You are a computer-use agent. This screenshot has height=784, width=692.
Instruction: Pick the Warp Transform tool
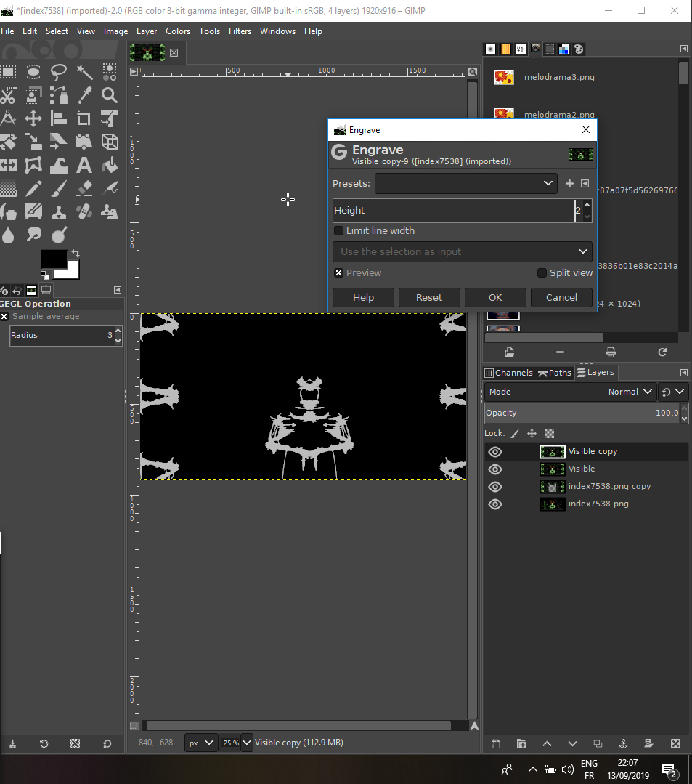[x=59, y=165]
